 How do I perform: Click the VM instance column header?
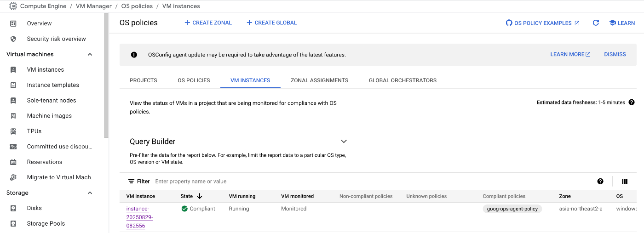click(141, 196)
